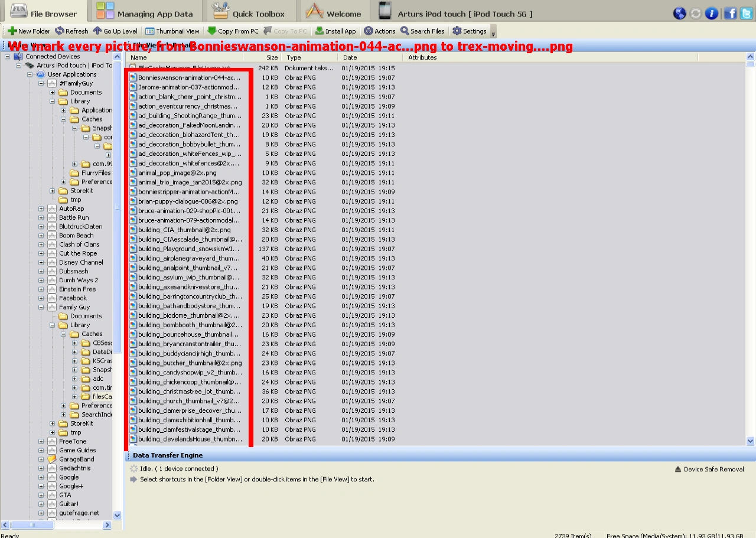Open the Twitter icon in the top bar
The image size is (756, 538).
(747, 14)
